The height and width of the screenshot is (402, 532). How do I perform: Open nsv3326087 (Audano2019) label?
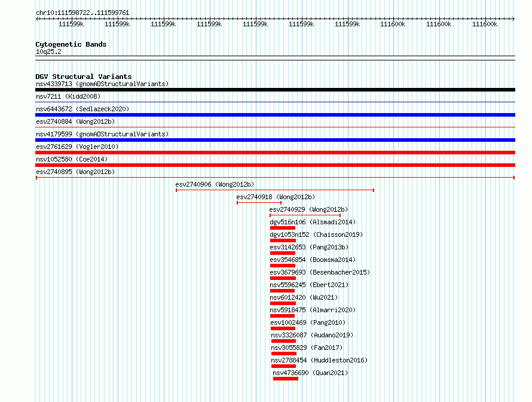(x=312, y=335)
